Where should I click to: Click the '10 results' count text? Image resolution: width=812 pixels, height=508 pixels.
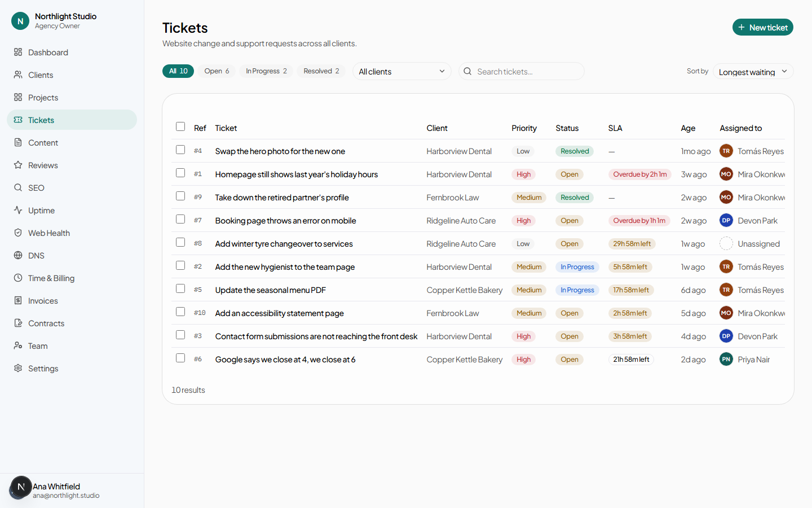pyautogui.click(x=188, y=390)
